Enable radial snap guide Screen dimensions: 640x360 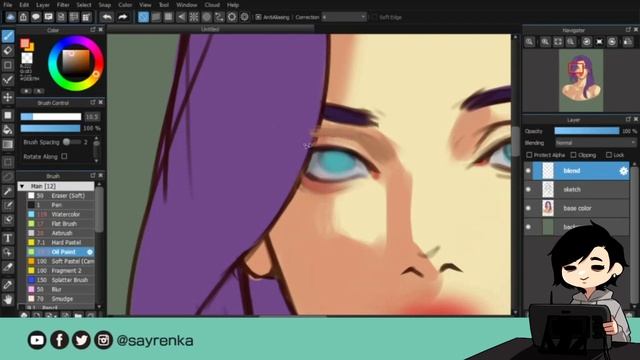click(x=194, y=17)
